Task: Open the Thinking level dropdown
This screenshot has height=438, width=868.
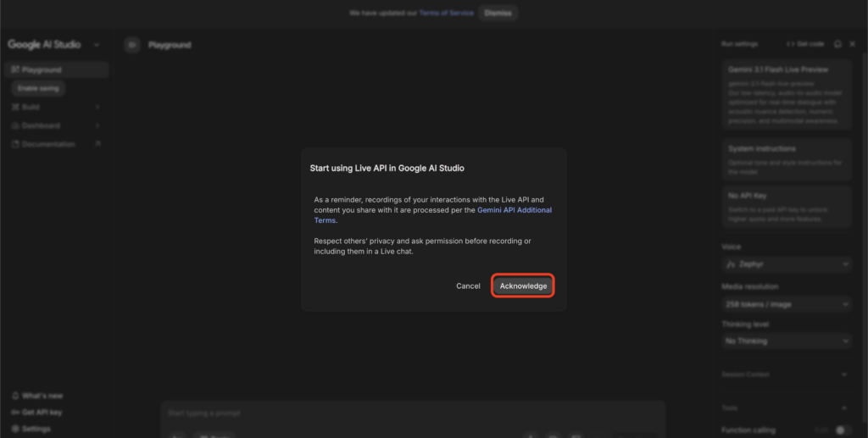Action: 787,341
